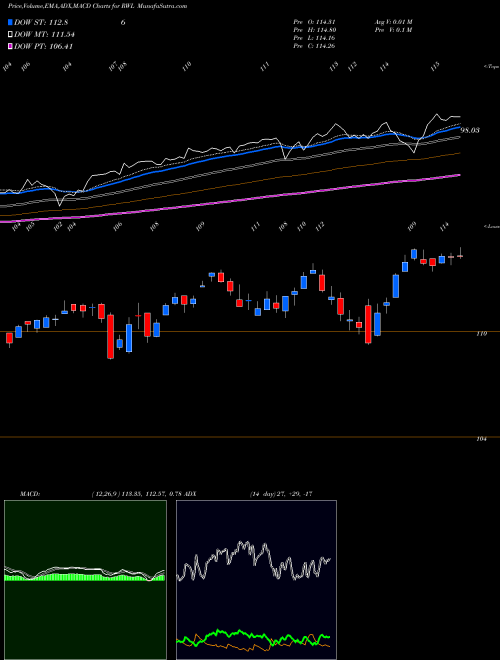This screenshot has height=660, width=500.
Task: Click the '<-Tops' row label
Action: (x=491, y=67)
